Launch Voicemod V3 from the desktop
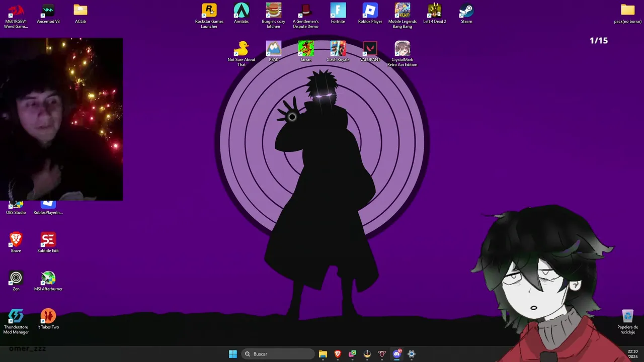This screenshot has height=362, width=644. 48,14
